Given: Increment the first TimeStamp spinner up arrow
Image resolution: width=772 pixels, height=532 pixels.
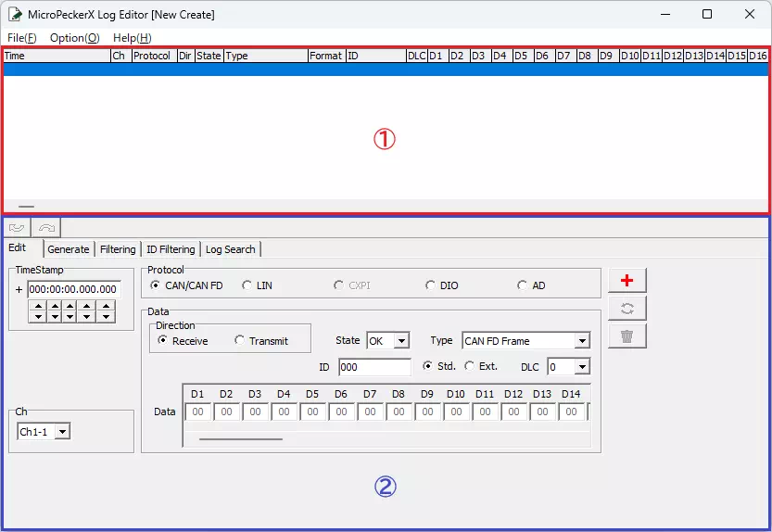Looking at the screenshot, I should click(x=37, y=306).
